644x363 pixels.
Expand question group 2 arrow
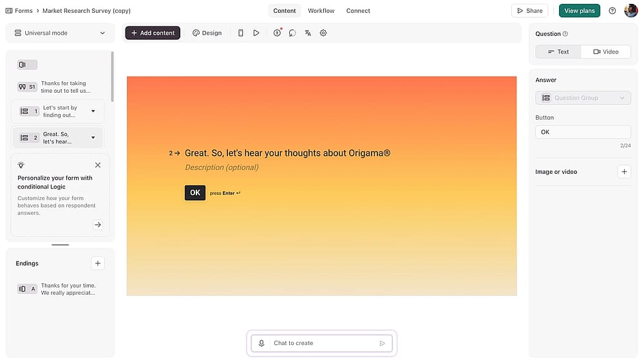pos(93,138)
